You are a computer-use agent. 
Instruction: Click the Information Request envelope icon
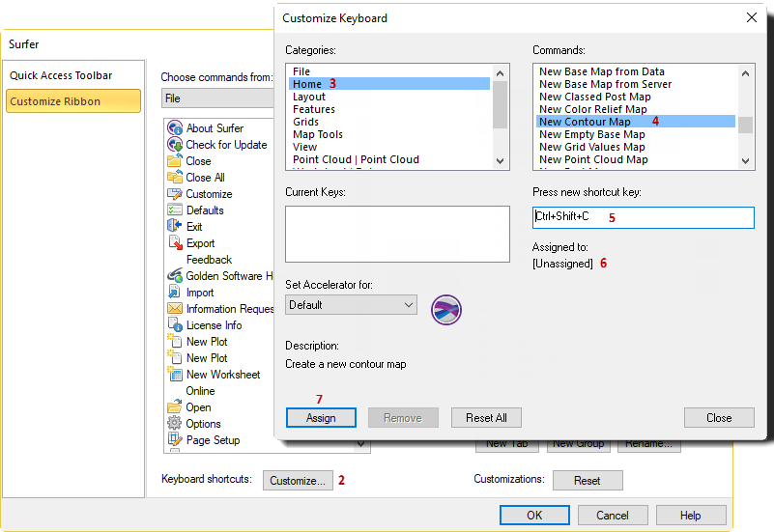tap(175, 309)
